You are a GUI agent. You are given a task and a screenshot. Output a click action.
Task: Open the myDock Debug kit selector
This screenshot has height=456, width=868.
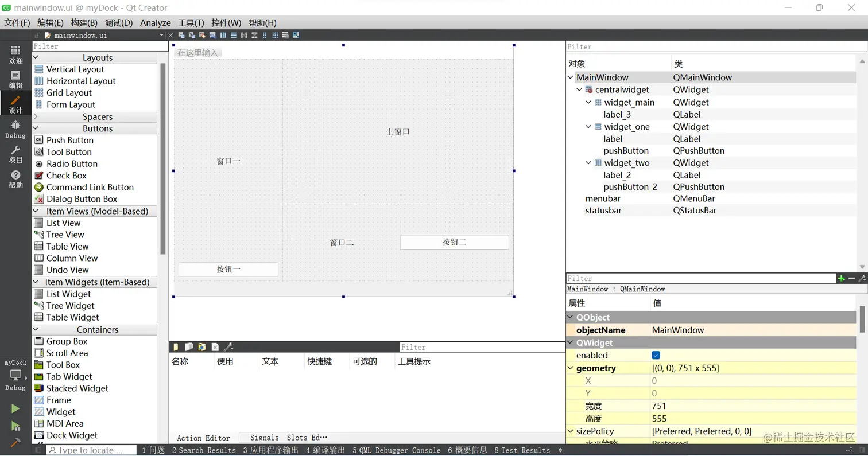[x=15, y=376]
